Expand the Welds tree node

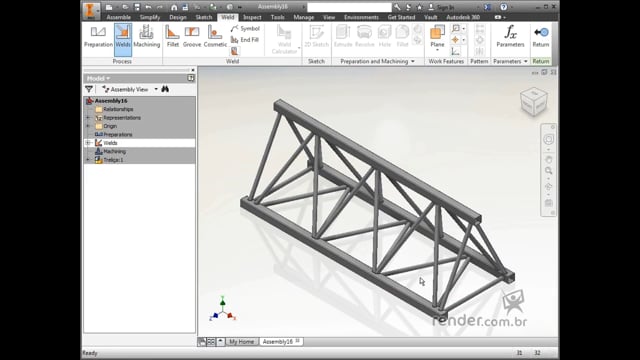click(x=88, y=143)
